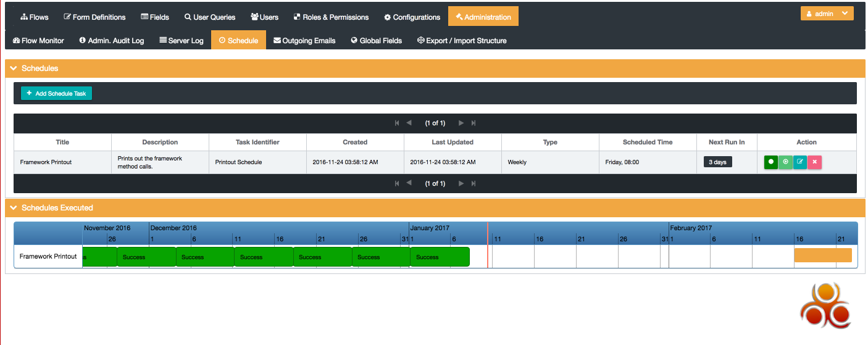The image size is (868, 345).
Task: Click the Schedules panel title
Action: [x=40, y=68]
